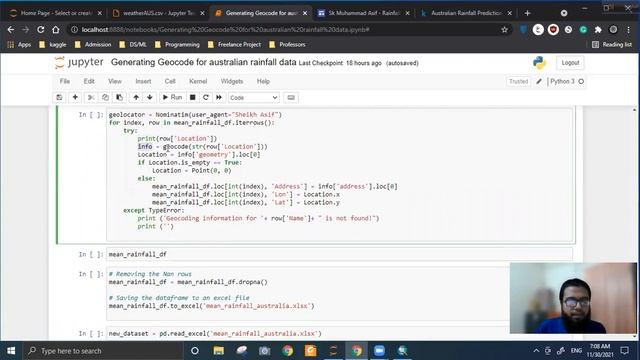
Task: Open the Apps bookmarks shortcut
Action: tap(19, 44)
